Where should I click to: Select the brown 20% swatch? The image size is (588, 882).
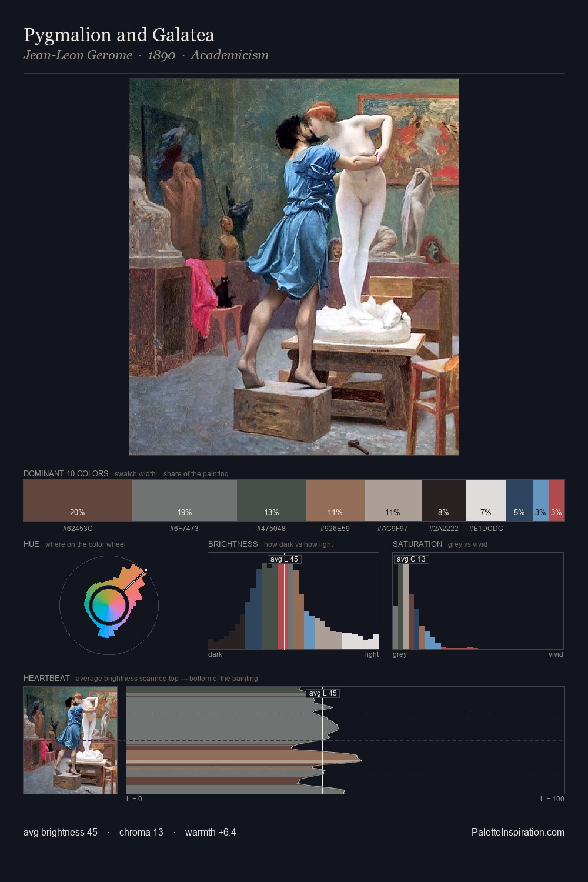tap(78, 500)
